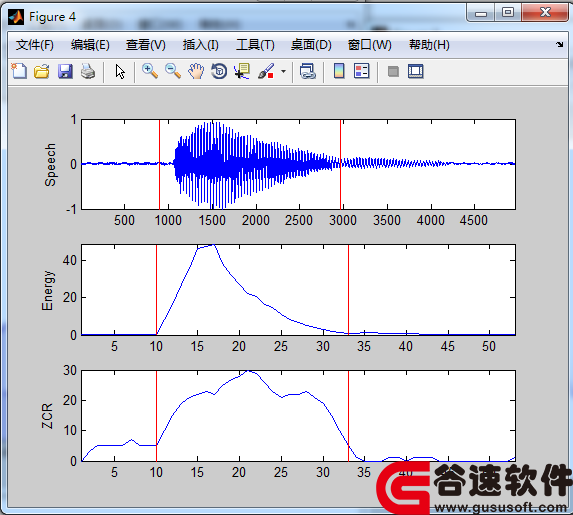Print the figure via printer icon
573x515 pixels.
pyautogui.click(x=88, y=71)
